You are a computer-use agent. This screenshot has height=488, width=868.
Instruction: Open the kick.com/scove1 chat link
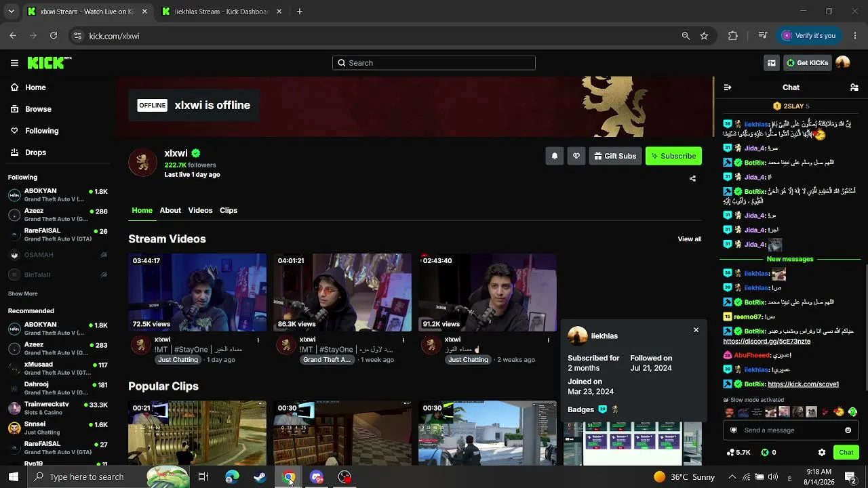[x=804, y=384]
